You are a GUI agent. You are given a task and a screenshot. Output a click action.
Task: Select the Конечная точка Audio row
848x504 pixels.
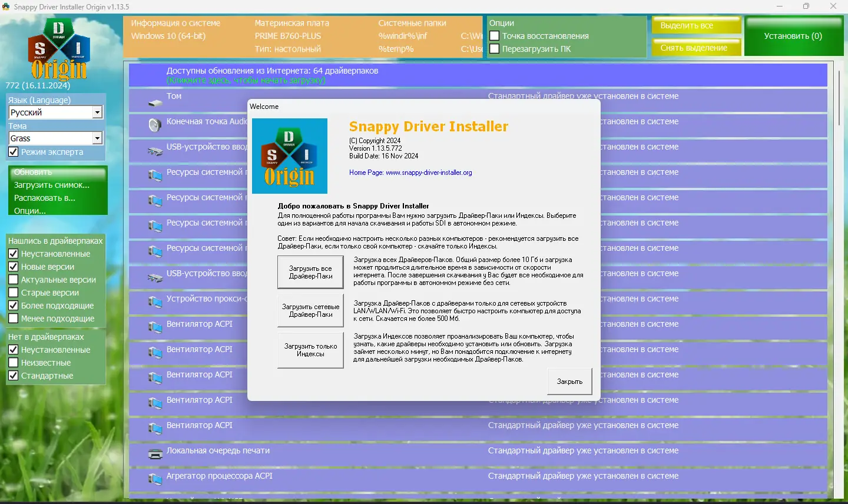coord(478,125)
